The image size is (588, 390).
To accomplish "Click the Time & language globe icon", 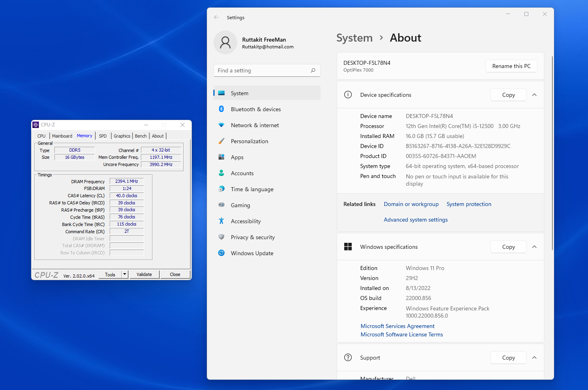I will point(221,189).
